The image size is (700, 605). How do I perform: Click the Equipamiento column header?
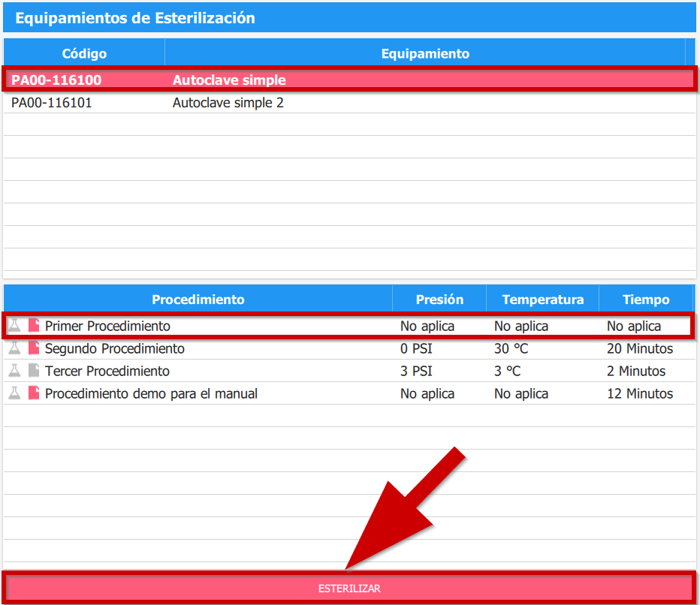tap(425, 54)
